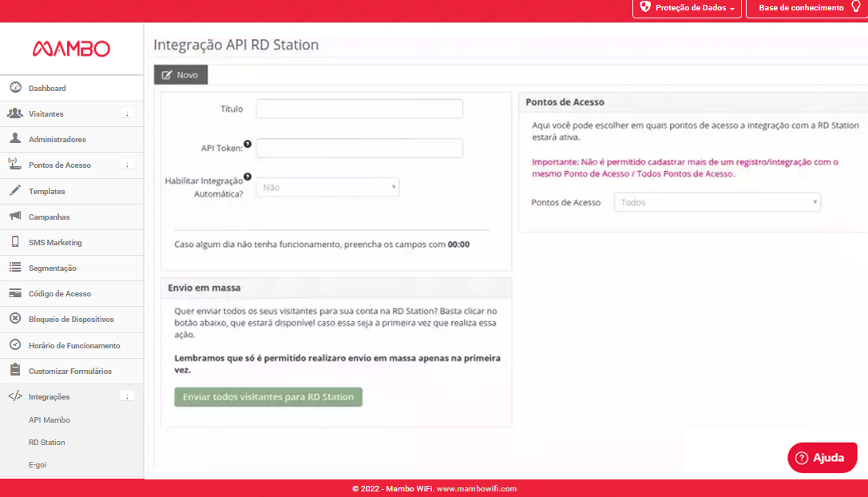Open Bloqueio de Dispositivos in the sidebar
The width and height of the screenshot is (868, 497).
pyautogui.click(x=72, y=319)
